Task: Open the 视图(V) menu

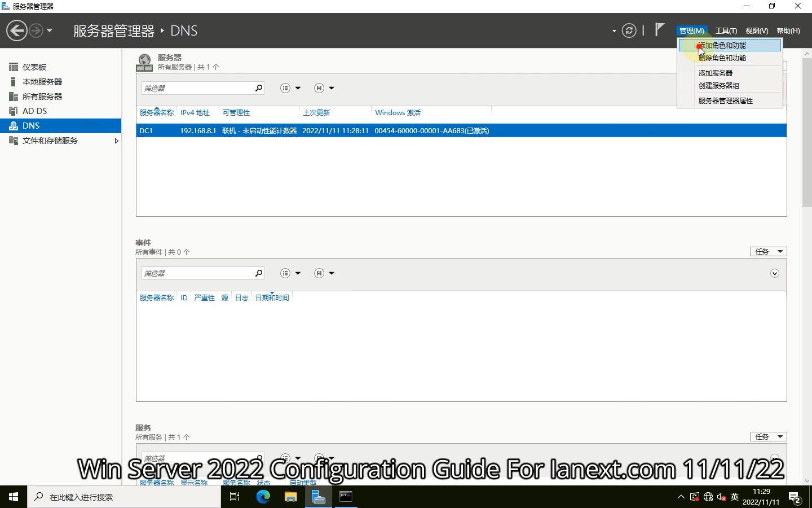Action: (x=757, y=30)
